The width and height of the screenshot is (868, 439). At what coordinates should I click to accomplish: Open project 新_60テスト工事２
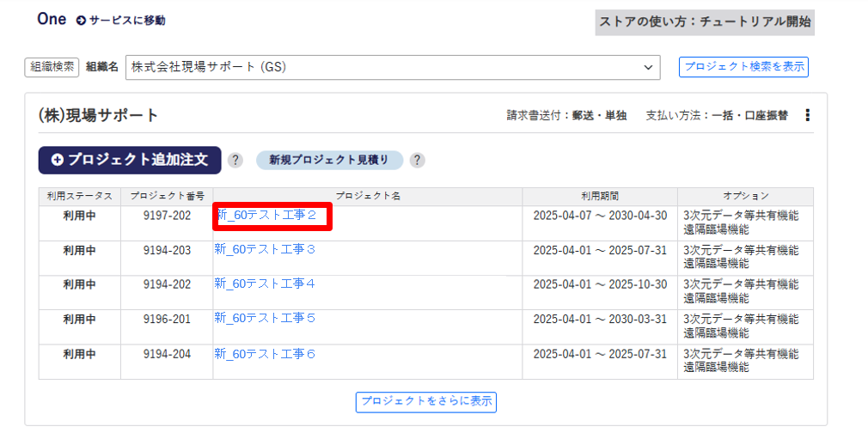266,216
